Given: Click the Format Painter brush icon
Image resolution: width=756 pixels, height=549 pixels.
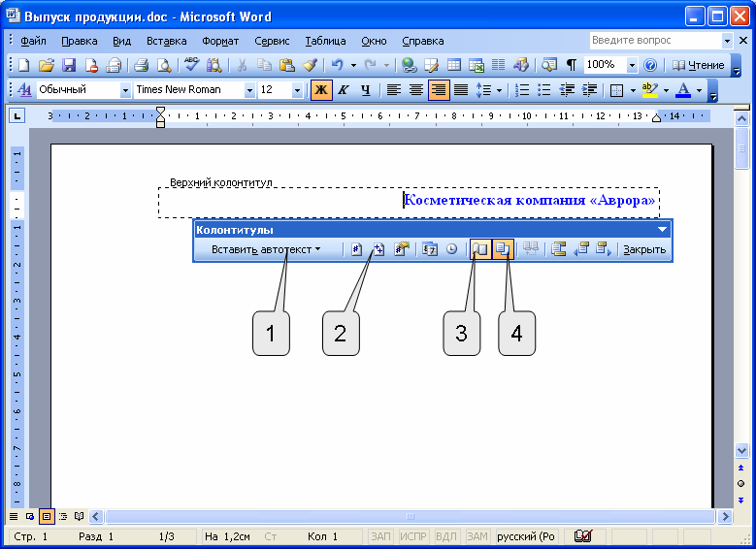Looking at the screenshot, I should point(310,65).
